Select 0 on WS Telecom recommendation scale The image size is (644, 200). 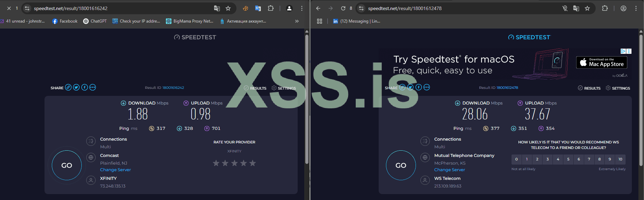click(x=516, y=159)
